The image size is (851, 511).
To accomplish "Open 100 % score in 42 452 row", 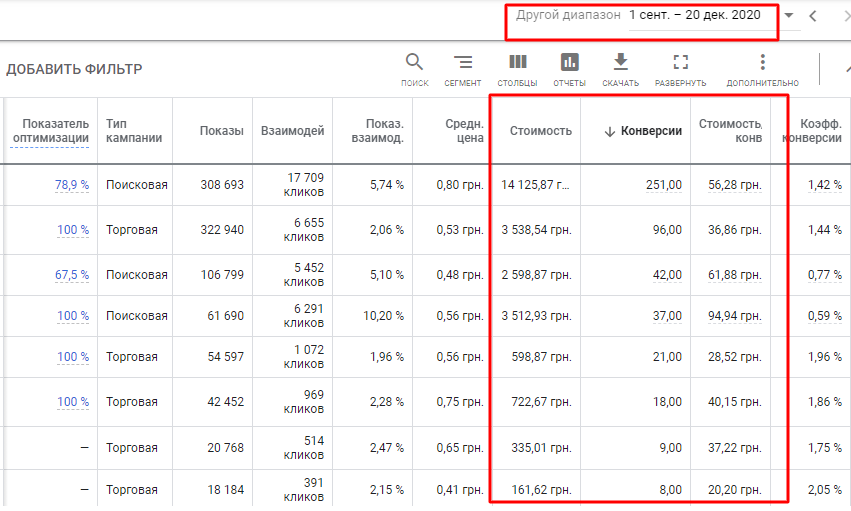I will pos(73,402).
